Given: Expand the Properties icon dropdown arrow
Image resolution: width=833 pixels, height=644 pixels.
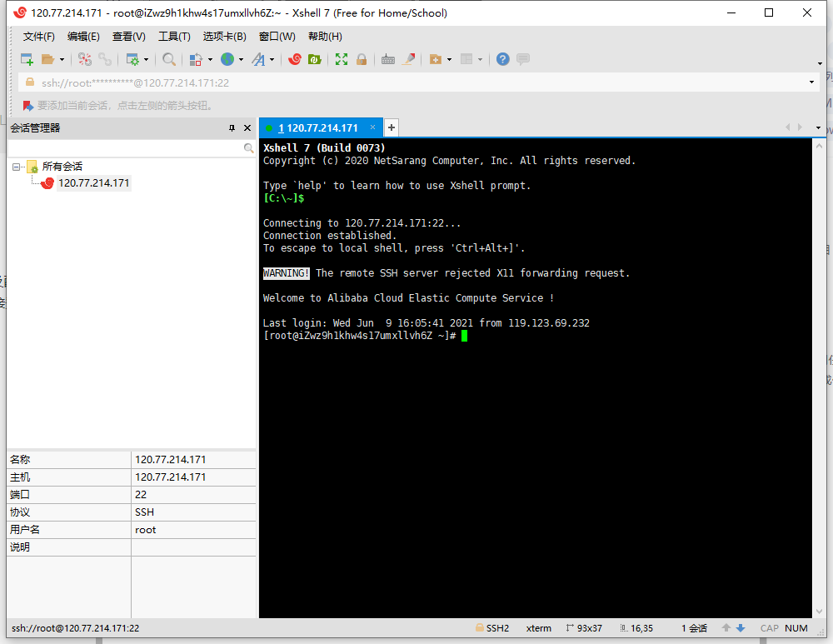Looking at the screenshot, I should point(146,59).
